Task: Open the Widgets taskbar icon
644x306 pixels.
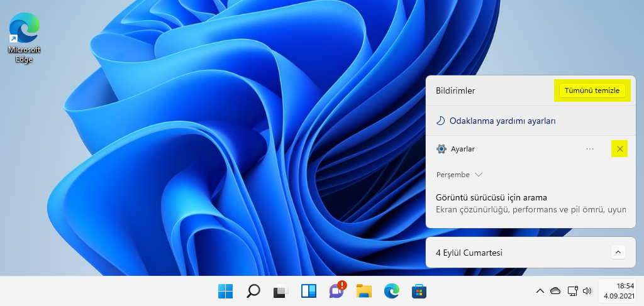Action: click(x=308, y=291)
